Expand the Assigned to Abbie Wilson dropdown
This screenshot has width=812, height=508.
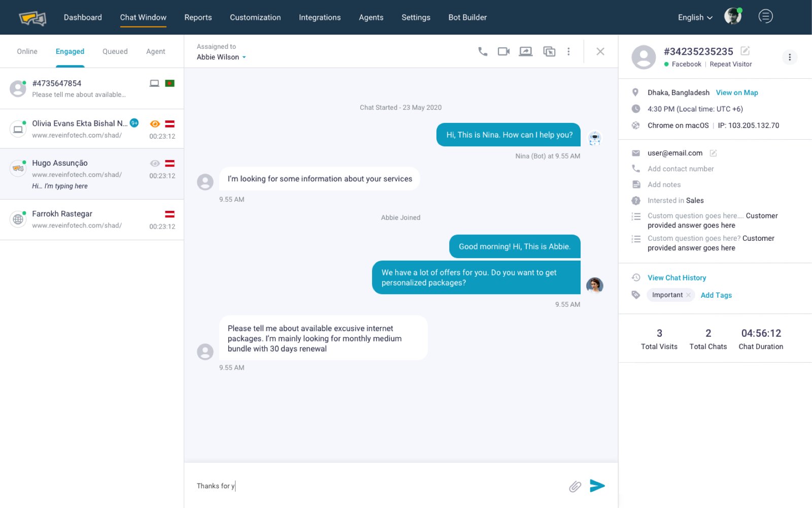point(221,57)
